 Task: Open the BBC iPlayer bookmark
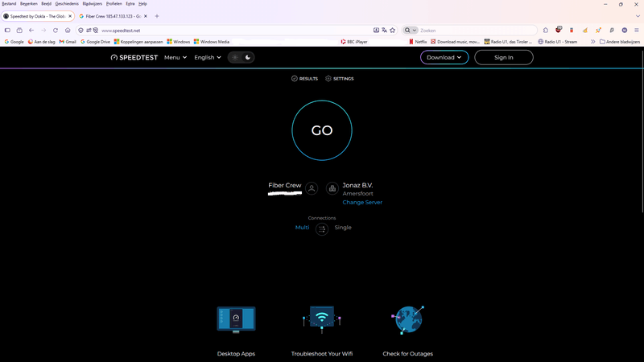(354, 42)
